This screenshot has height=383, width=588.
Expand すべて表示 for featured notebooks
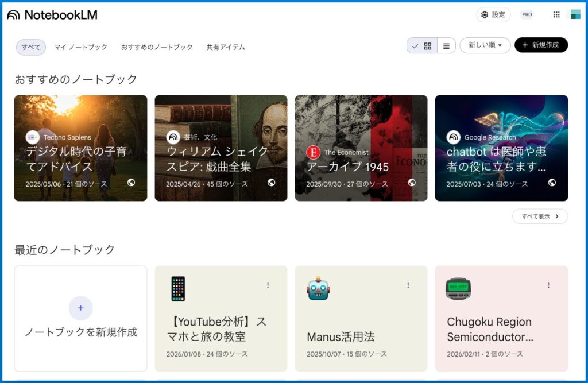pos(540,216)
